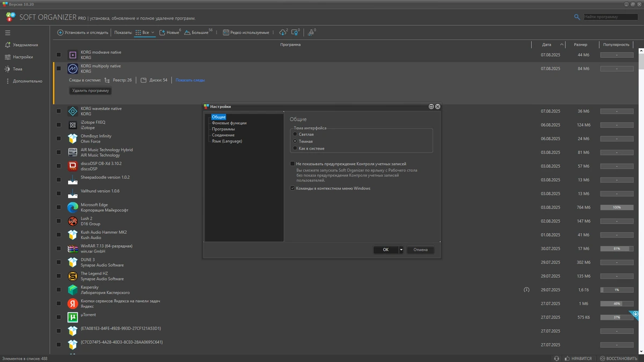Image resolution: width=644 pixels, height=362 pixels.
Task: Click the WinRAR icon
Action: pos(72,249)
